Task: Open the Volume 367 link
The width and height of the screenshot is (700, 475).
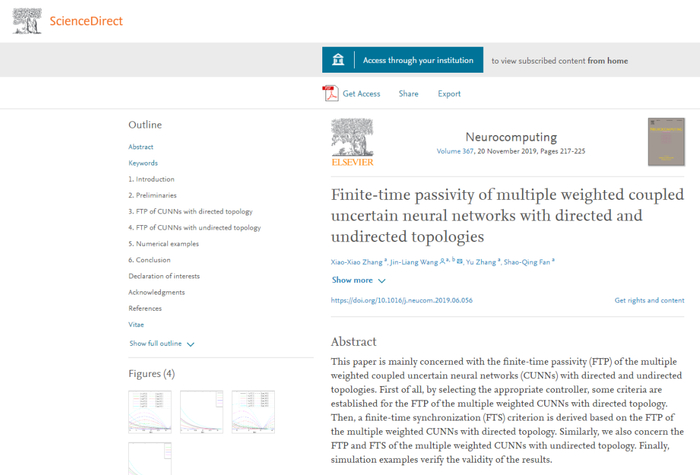Action: (458, 151)
